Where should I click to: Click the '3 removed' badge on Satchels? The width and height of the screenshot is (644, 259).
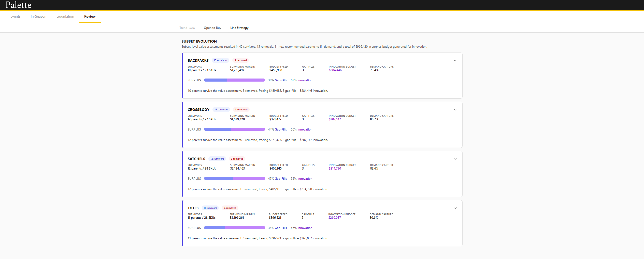coord(237,159)
